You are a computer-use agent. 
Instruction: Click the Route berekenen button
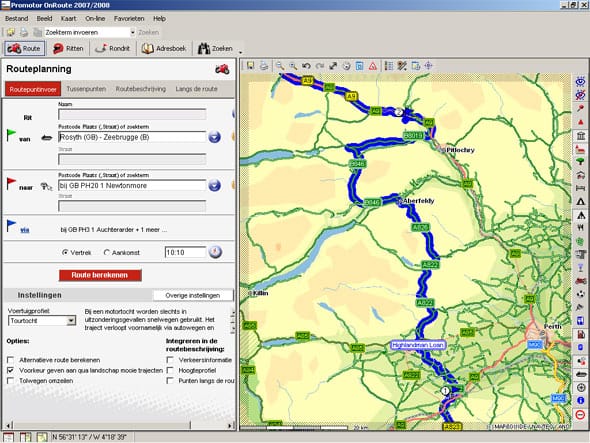(x=100, y=275)
